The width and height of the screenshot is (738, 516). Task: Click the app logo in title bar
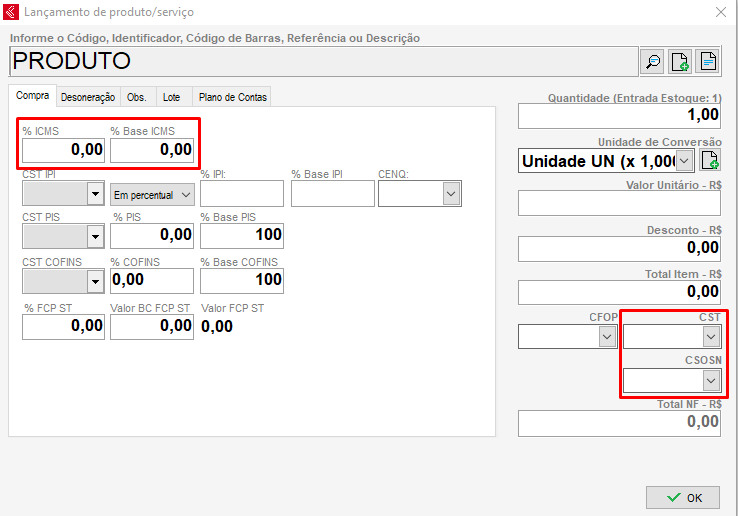(x=11, y=12)
